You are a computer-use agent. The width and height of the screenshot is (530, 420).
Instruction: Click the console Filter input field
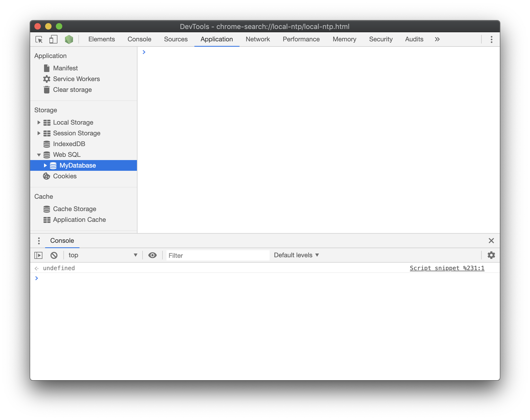tap(217, 255)
